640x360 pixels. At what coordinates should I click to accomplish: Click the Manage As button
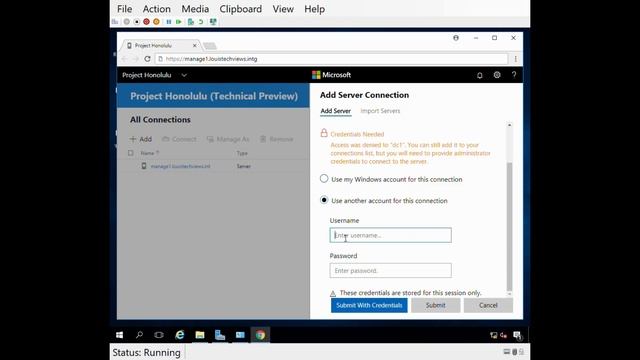[x=228, y=139]
